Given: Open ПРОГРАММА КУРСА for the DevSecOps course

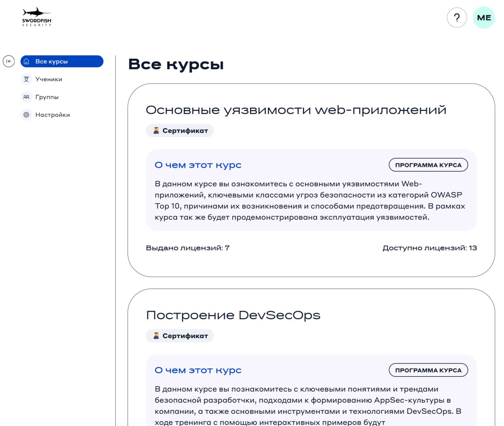Looking at the screenshot, I should (x=428, y=370).
